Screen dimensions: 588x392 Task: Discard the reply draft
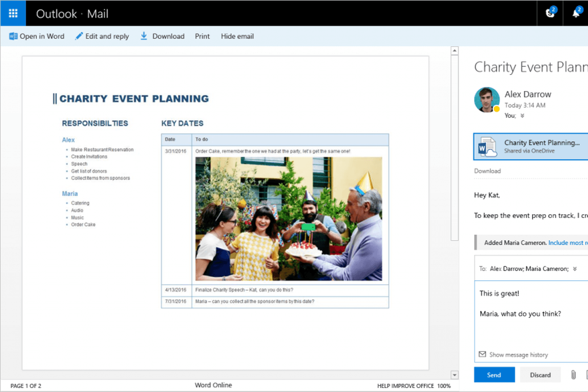[540, 375]
